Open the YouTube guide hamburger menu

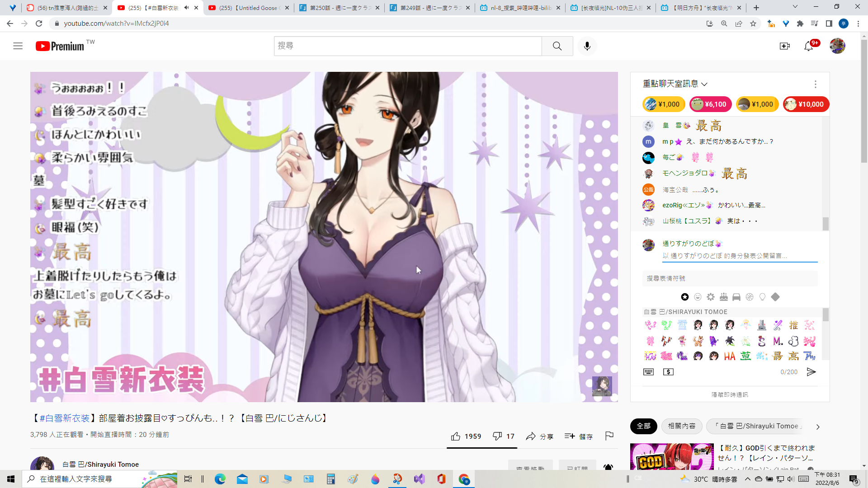(18, 46)
